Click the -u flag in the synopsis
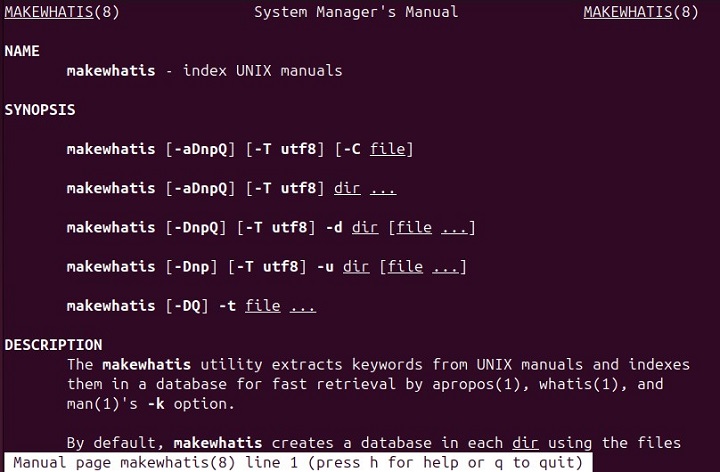 [x=325, y=267]
